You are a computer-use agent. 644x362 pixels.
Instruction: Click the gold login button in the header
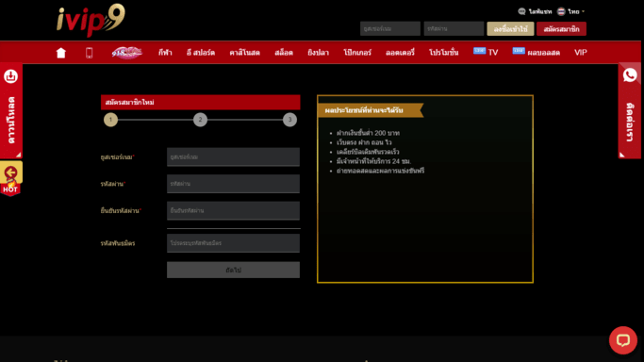[510, 28]
